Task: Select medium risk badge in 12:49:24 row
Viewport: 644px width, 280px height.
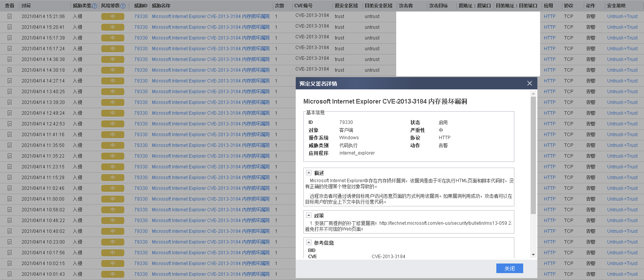Action: pyautogui.click(x=113, y=113)
